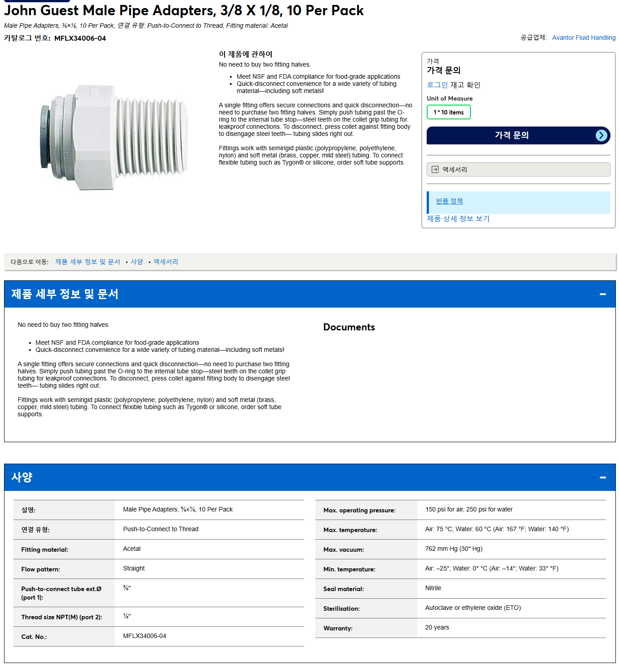Click the Unit of Measure label

[x=449, y=98]
